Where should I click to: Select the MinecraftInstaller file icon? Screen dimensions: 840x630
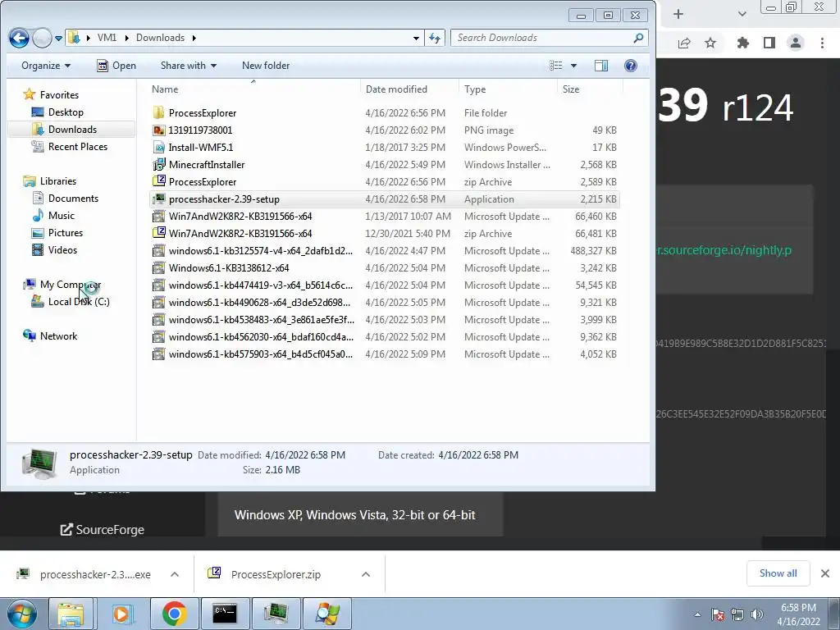158,164
